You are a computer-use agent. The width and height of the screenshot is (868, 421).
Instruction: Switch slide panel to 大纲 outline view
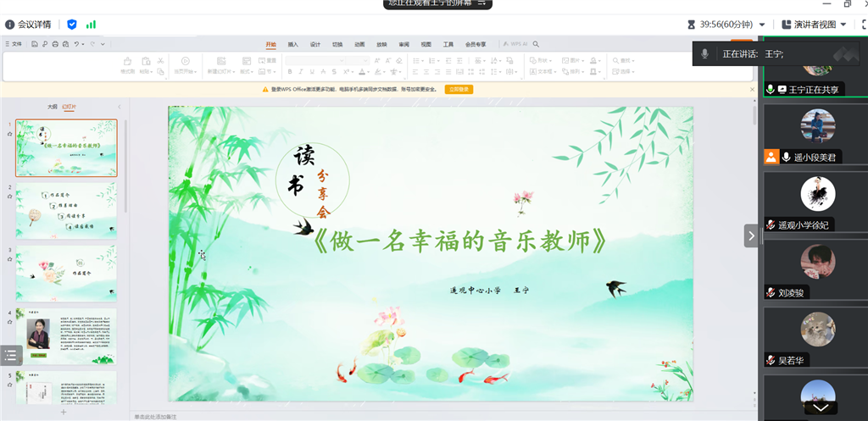[x=52, y=107]
